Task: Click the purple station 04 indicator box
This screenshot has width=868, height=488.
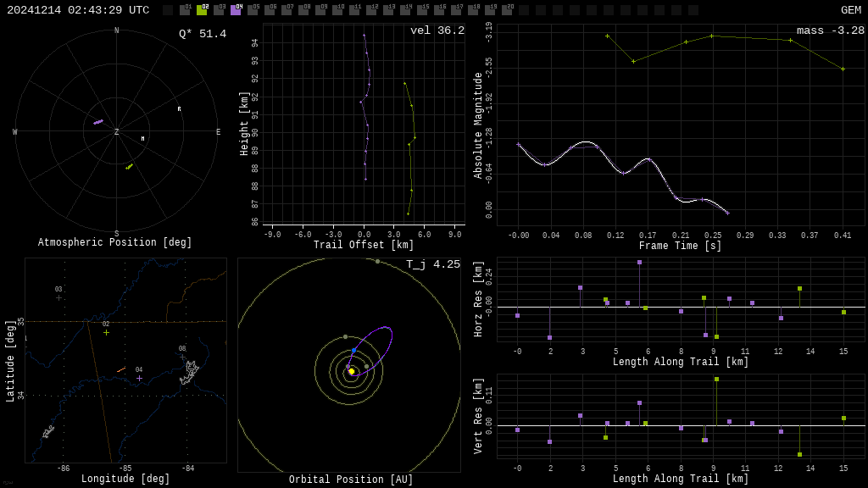Action: click(x=236, y=10)
